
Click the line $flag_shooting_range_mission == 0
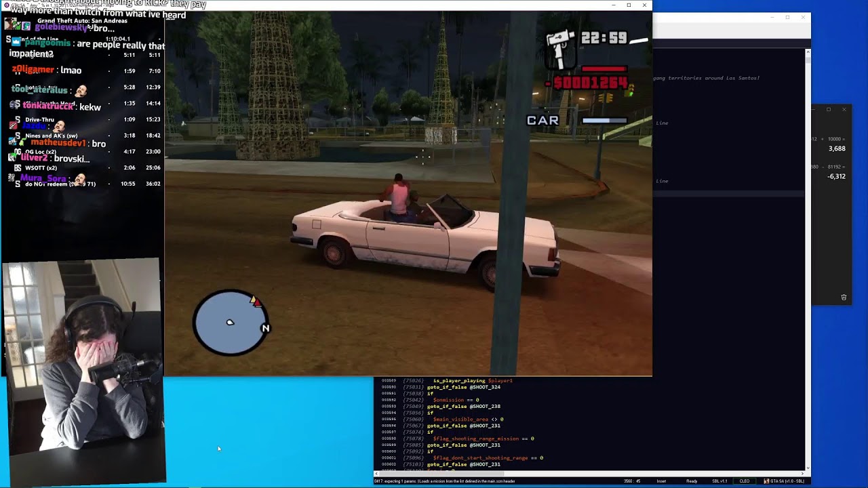click(484, 439)
